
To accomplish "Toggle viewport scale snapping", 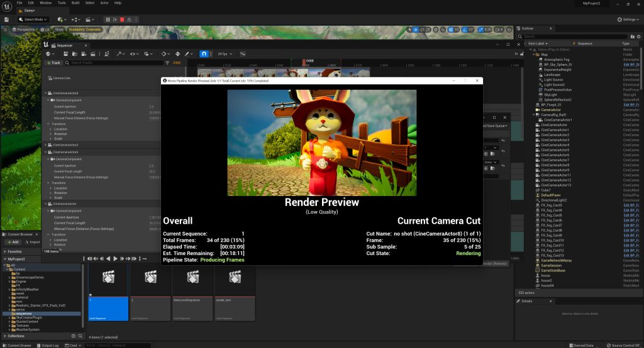I will pos(480,30).
